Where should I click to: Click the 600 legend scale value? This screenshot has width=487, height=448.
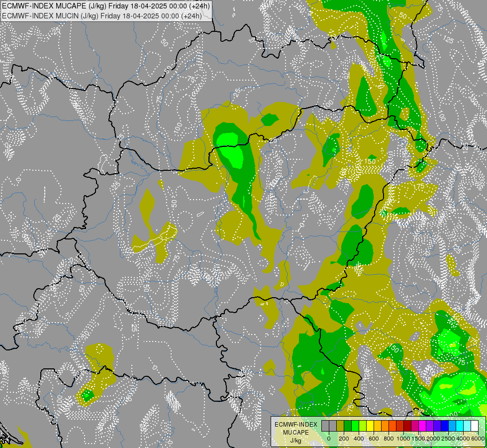pyautogui.click(x=374, y=439)
